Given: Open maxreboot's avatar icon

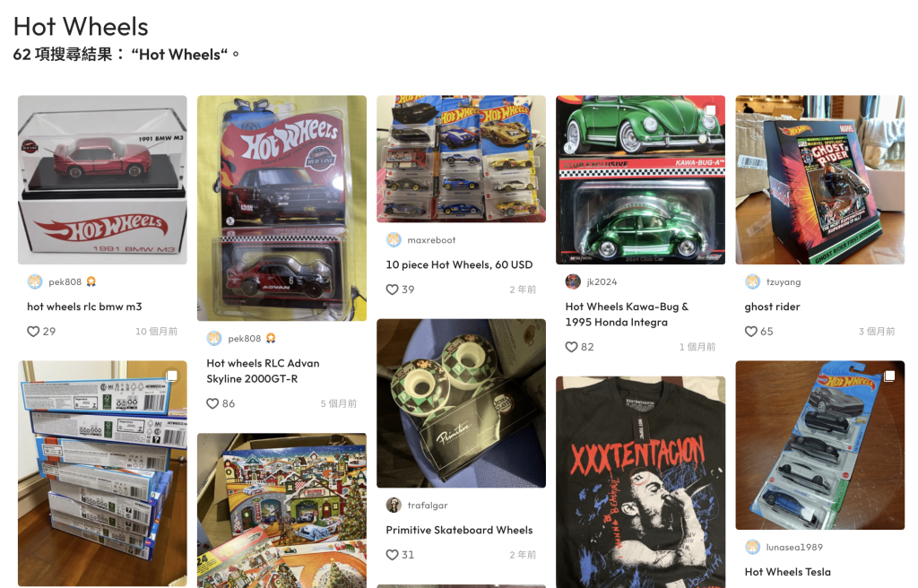Looking at the screenshot, I should (x=394, y=240).
